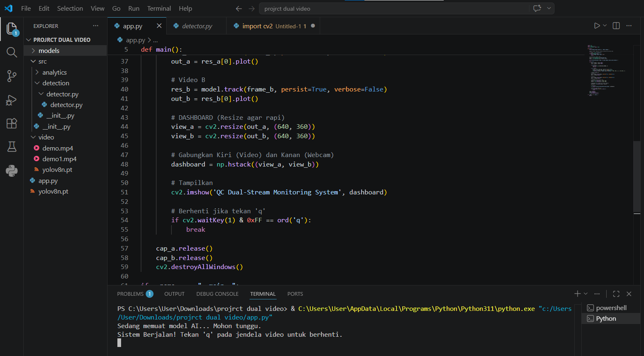
Task: Run the Python file with play button
Action: (597, 25)
